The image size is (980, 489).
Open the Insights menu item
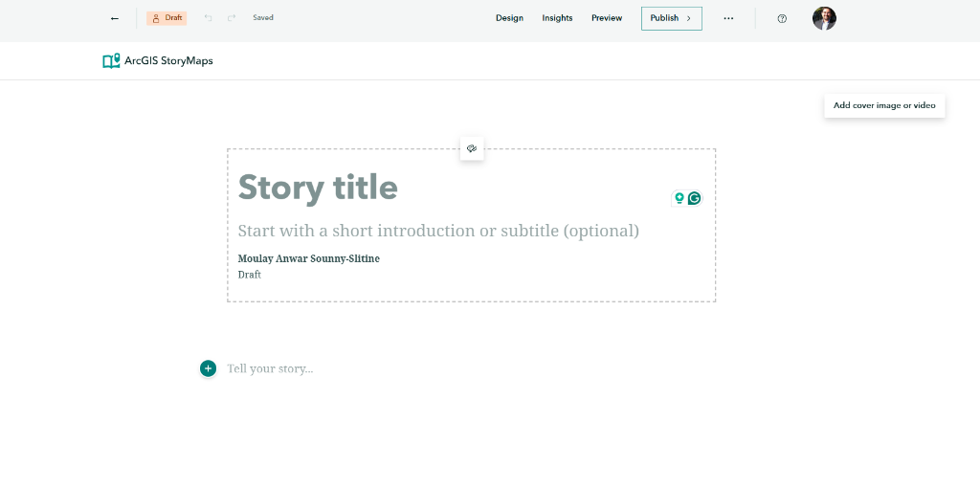coord(558,18)
